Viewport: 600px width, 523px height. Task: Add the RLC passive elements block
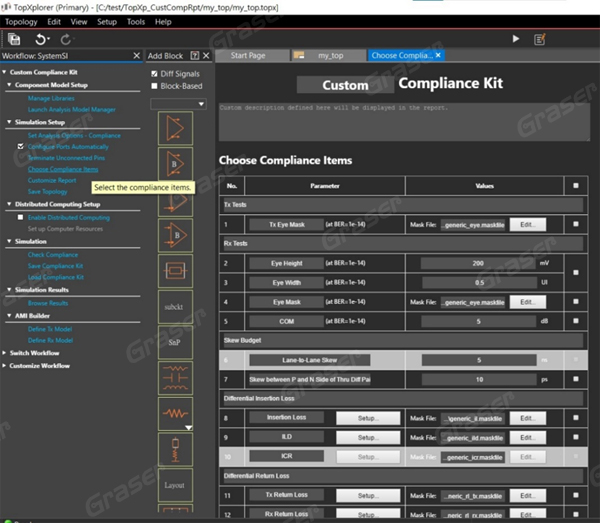[175, 378]
